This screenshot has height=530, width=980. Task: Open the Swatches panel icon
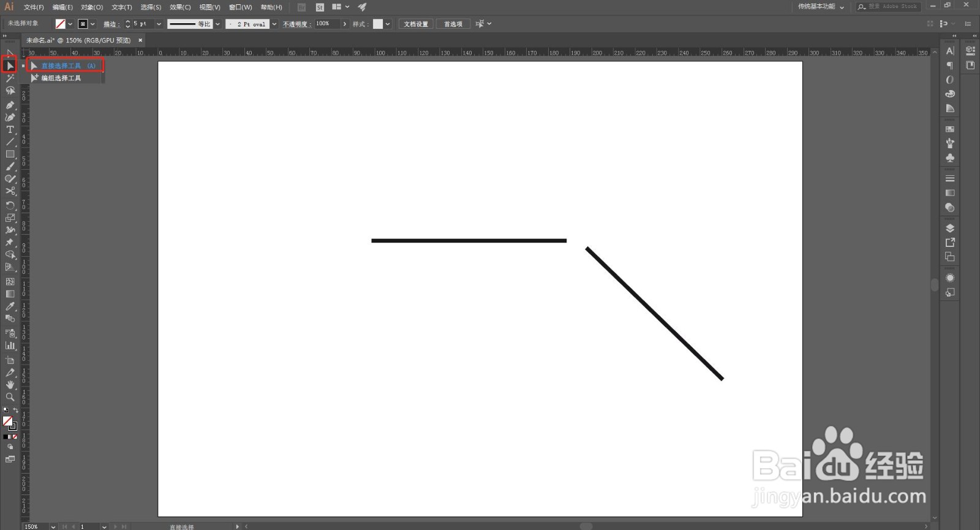[950, 129]
